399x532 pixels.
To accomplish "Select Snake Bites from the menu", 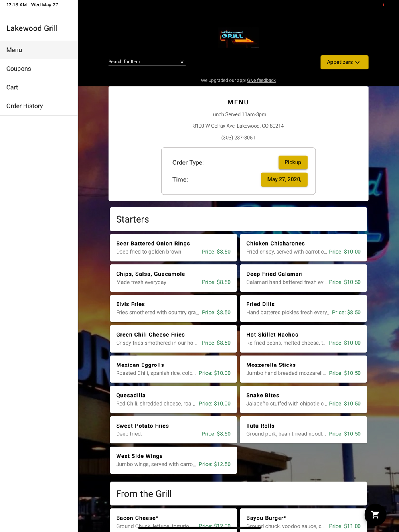I will point(303,399).
